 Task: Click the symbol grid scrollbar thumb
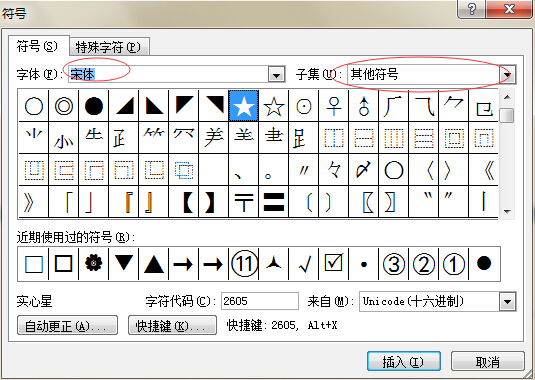coord(508,115)
